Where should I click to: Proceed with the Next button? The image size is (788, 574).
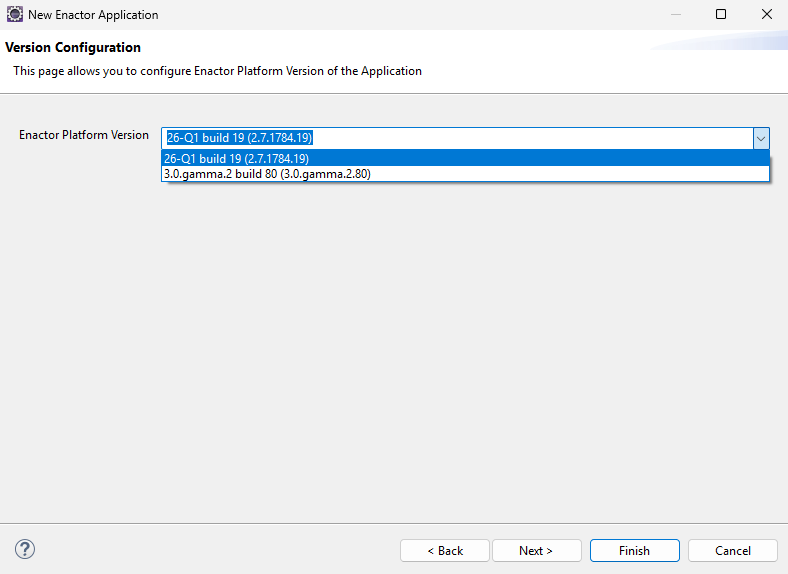(x=535, y=551)
